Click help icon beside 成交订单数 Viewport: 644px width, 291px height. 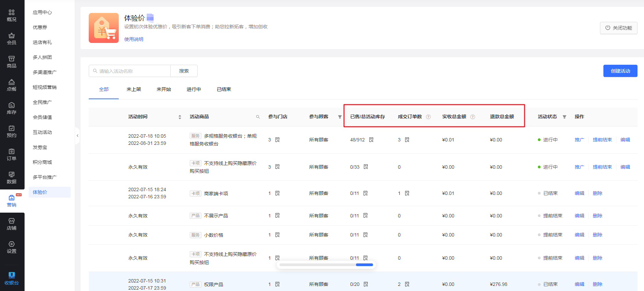(x=428, y=117)
